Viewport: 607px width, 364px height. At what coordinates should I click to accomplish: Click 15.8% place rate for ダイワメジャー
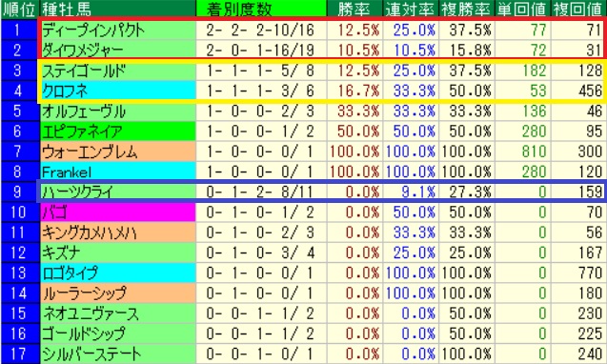tap(471, 51)
